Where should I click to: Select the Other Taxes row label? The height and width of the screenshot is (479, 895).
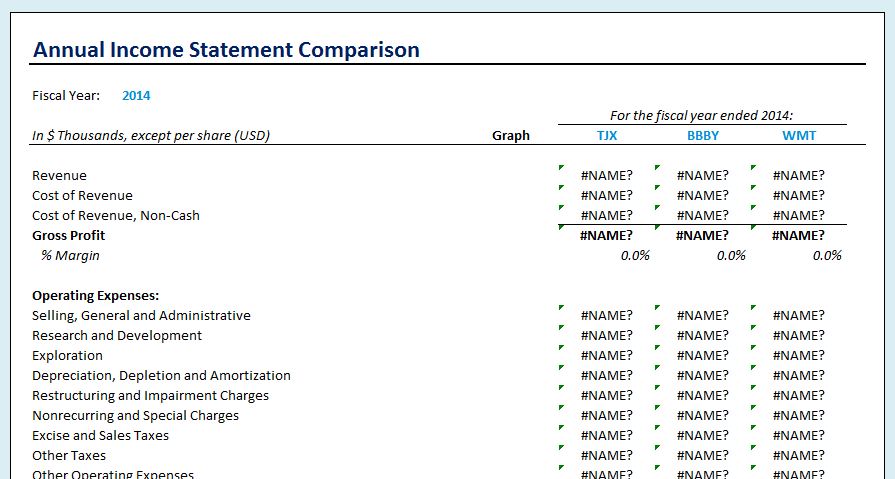click(69, 455)
